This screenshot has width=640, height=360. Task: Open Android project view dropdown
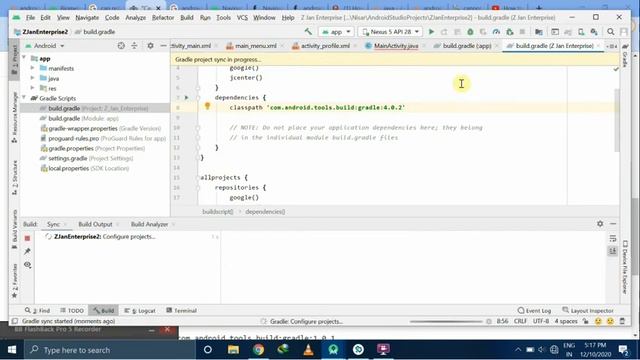[45, 46]
